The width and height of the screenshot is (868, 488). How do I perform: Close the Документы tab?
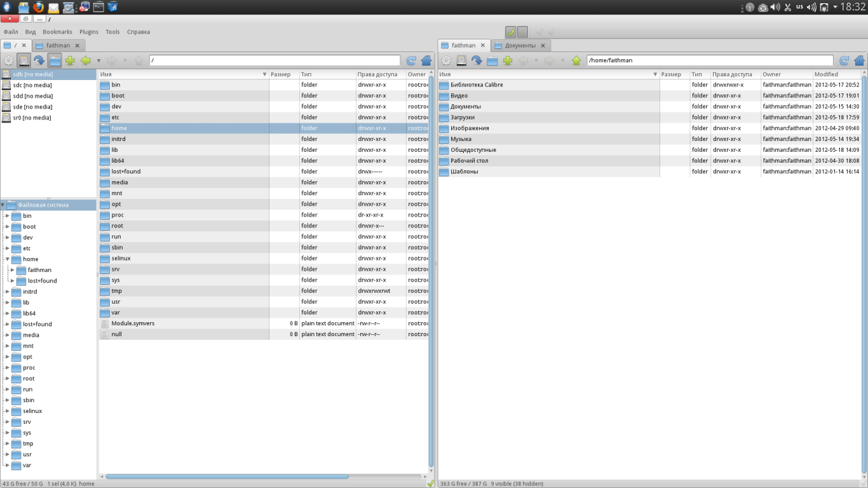point(543,46)
